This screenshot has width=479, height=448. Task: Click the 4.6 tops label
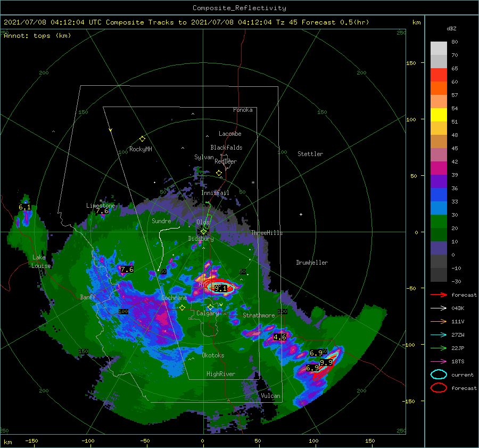click(280, 337)
